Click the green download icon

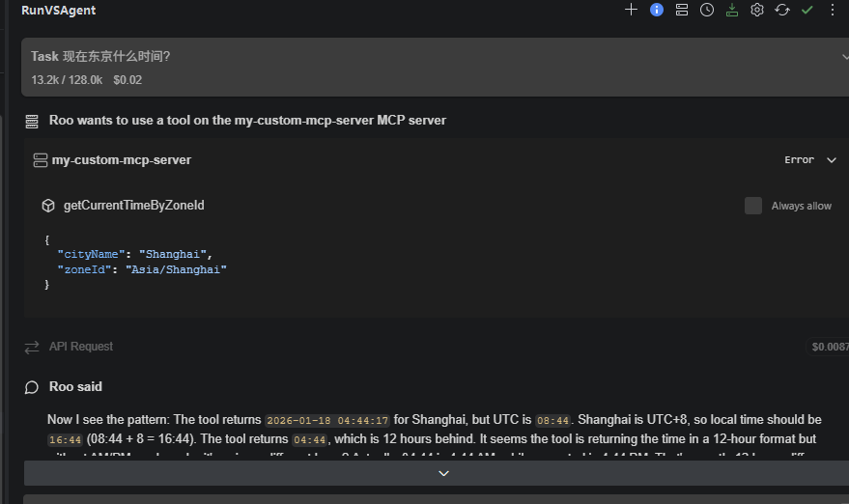point(732,10)
